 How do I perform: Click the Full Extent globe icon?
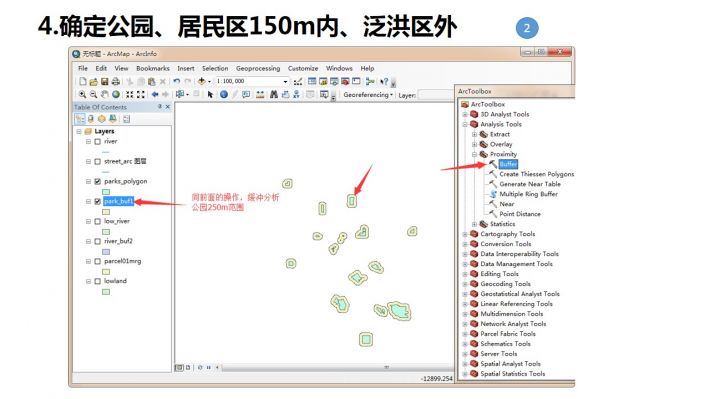pyautogui.click(x=116, y=94)
